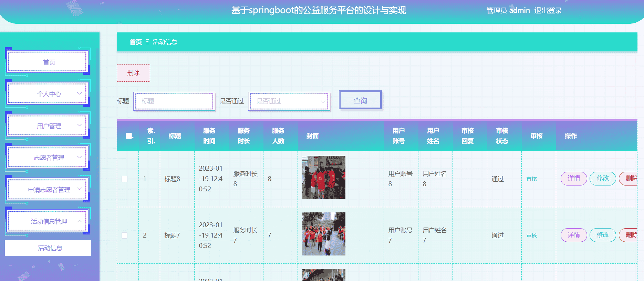Open the cover image thumbnail for 标题7
The width and height of the screenshot is (644, 281).
point(324,234)
